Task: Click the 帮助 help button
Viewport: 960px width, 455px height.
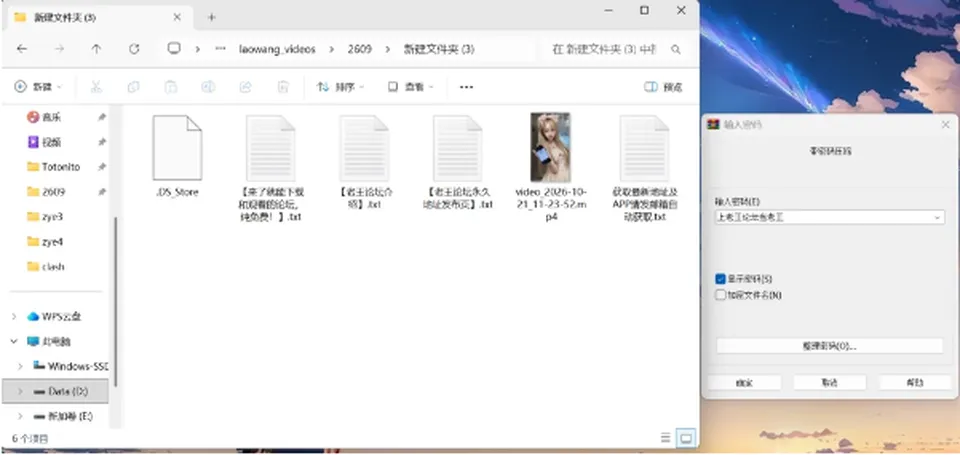Action: point(915,382)
